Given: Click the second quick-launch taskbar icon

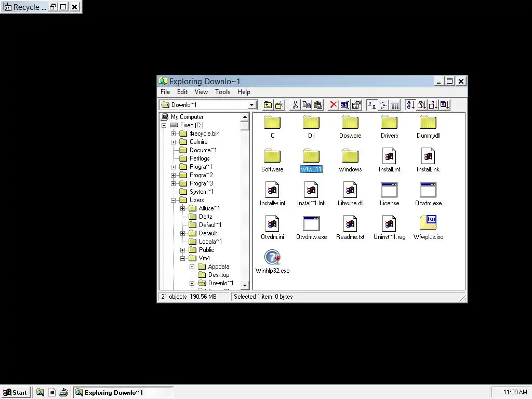Looking at the screenshot, I should coord(52,393).
